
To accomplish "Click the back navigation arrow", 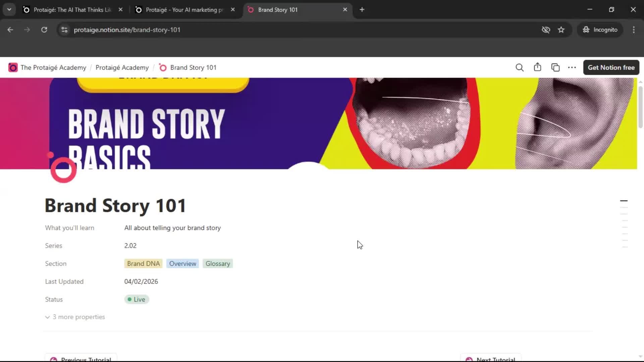I will pyautogui.click(x=10, y=29).
